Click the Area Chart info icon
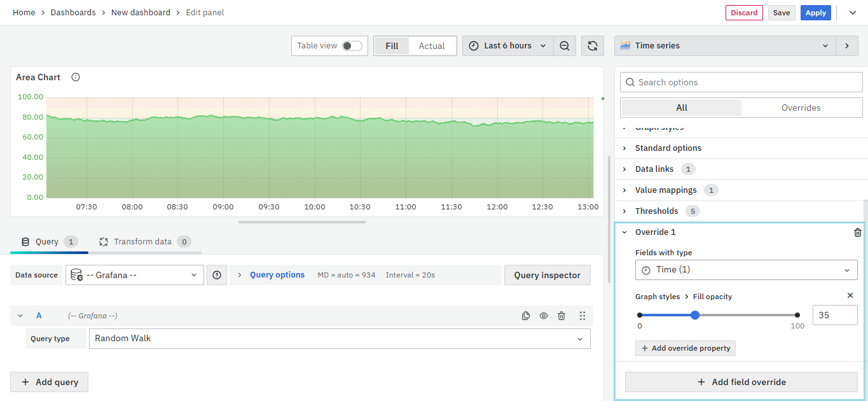868x401 pixels. click(x=76, y=77)
